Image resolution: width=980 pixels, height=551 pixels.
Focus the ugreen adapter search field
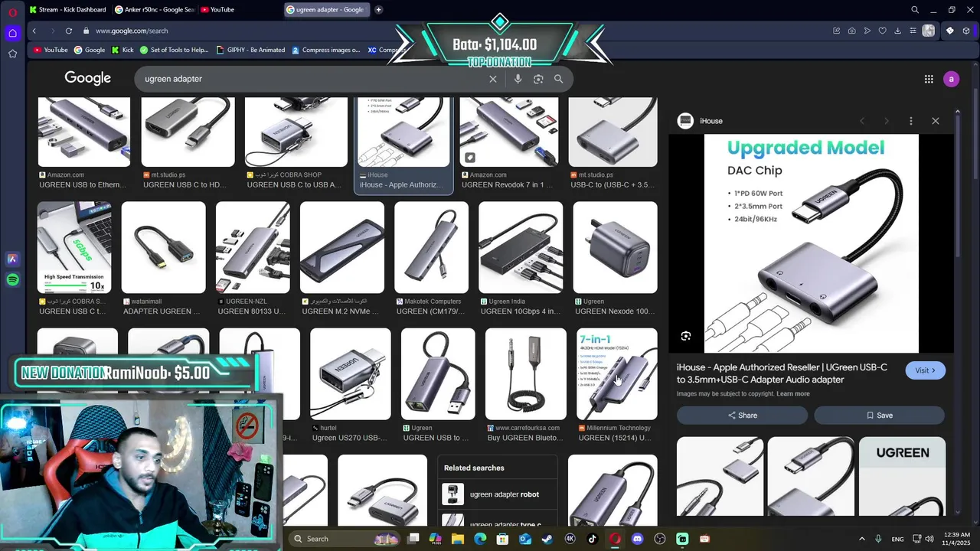314,79
